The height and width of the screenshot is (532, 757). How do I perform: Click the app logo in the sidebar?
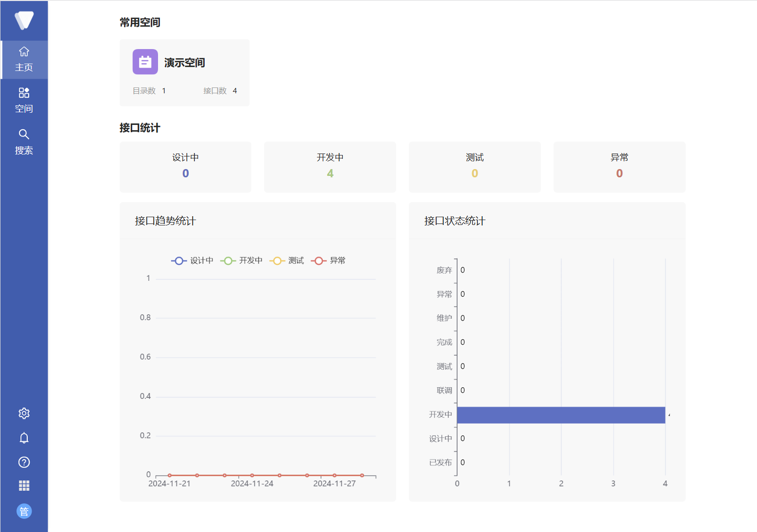(24, 20)
